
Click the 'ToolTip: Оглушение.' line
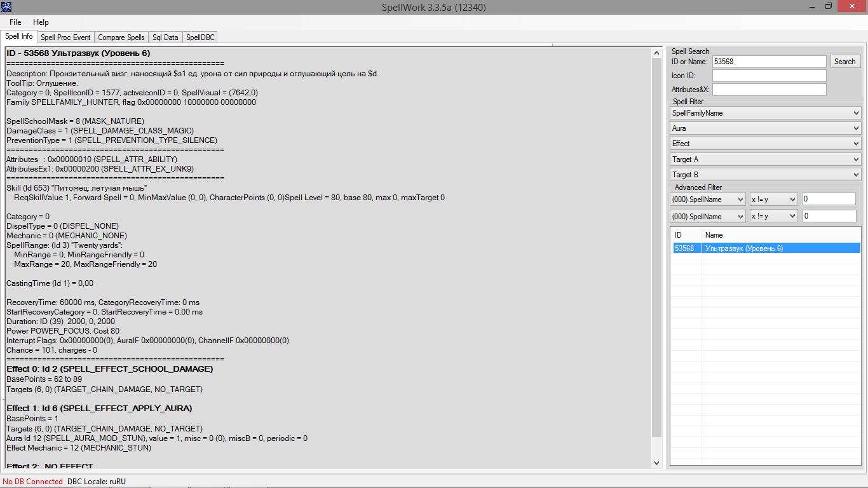click(42, 83)
